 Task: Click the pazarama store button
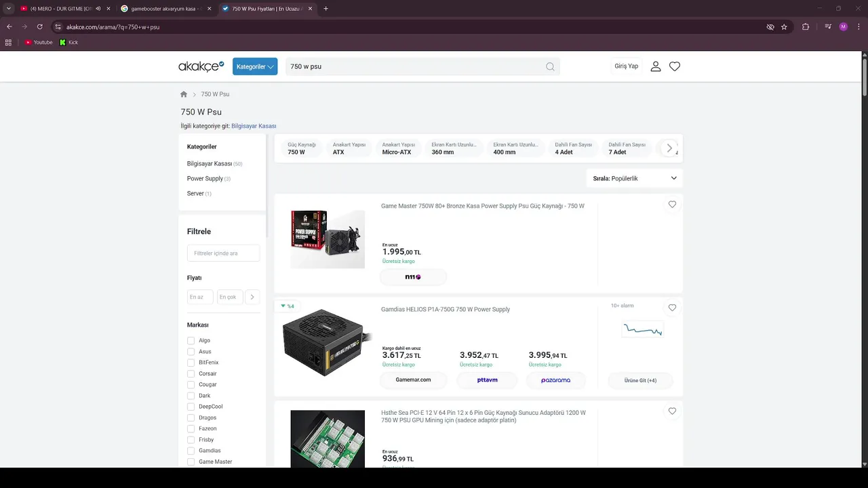555,380
